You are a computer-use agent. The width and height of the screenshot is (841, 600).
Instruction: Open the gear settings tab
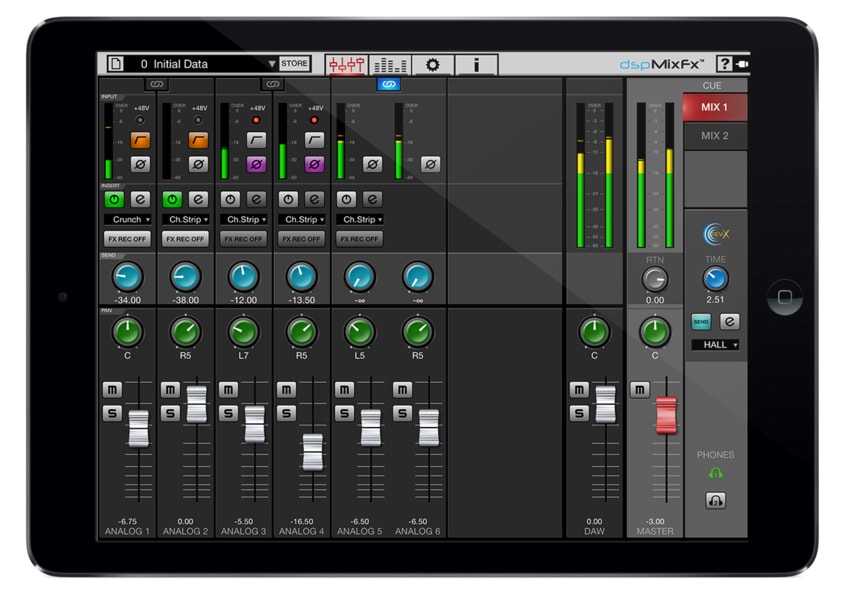click(x=433, y=65)
